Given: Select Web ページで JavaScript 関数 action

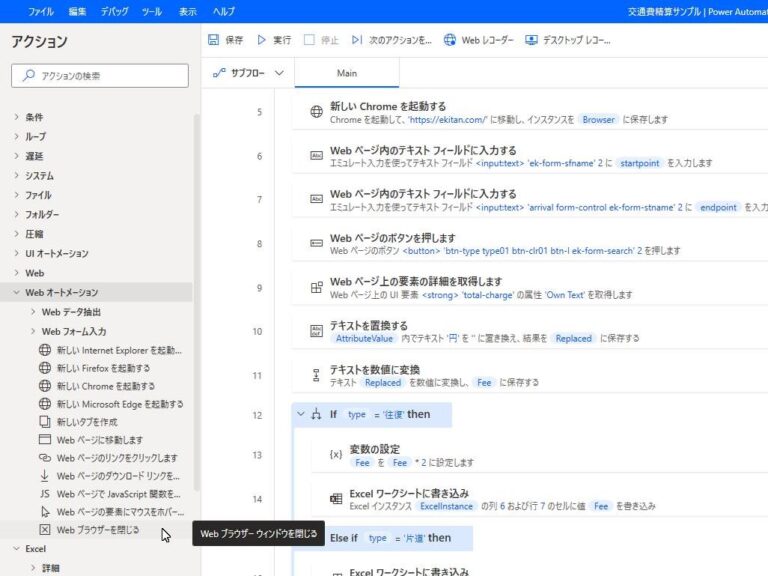Looking at the screenshot, I should coord(110,494).
